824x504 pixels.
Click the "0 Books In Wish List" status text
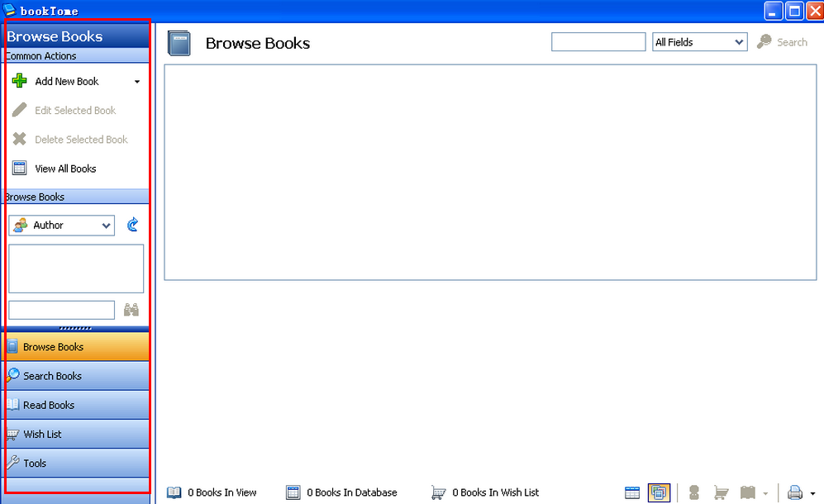[x=496, y=492]
